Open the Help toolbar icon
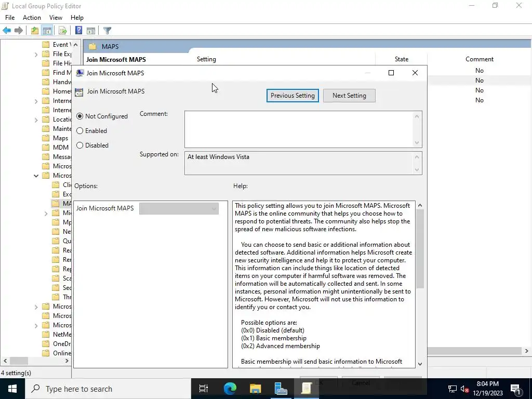Screen dimensions: 532x399 [x=78, y=31]
